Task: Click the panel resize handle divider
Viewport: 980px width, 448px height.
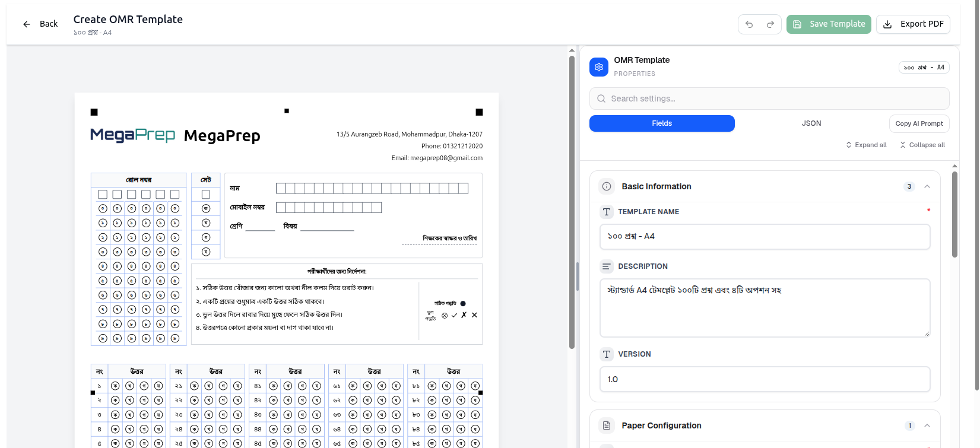Action: pyautogui.click(x=577, y=276)
